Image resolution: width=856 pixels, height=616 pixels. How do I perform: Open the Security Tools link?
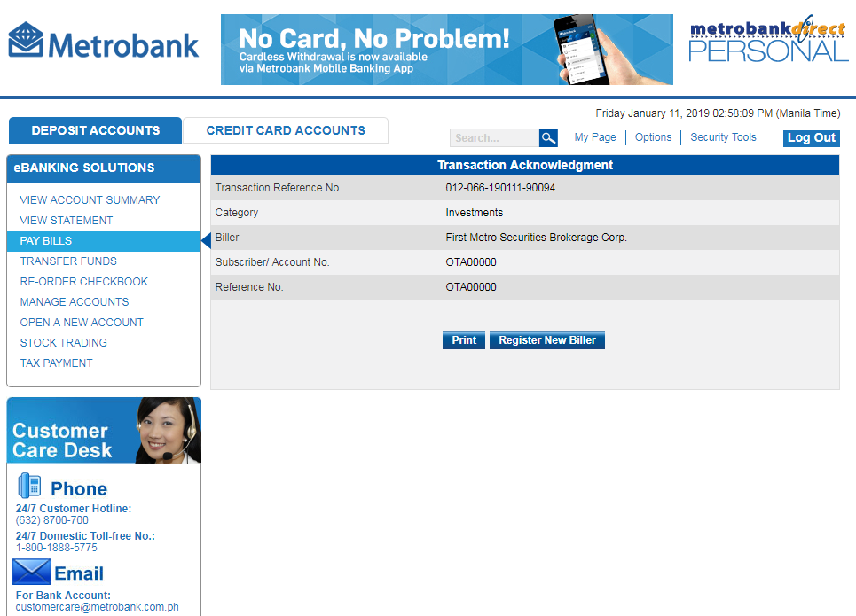(723, 137)
